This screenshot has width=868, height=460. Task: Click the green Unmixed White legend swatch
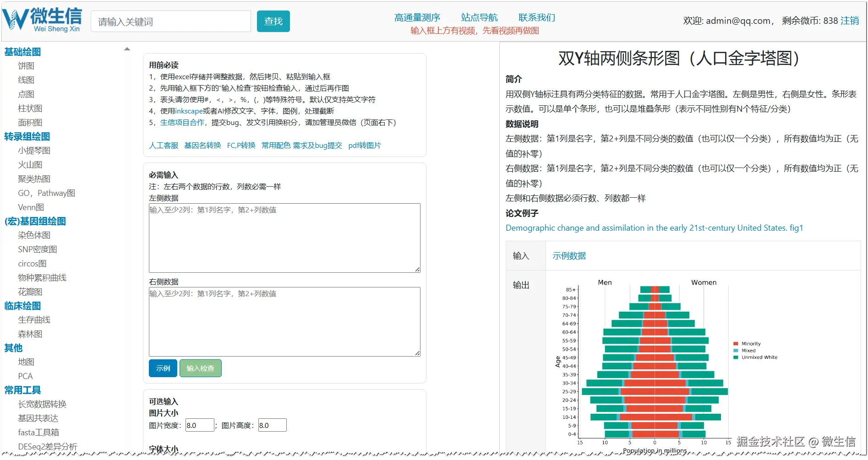click(x=736, y=357)
